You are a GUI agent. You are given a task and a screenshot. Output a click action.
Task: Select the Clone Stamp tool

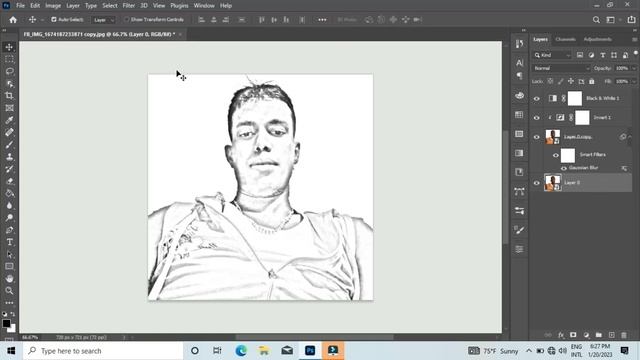click(x=9, y=157)
